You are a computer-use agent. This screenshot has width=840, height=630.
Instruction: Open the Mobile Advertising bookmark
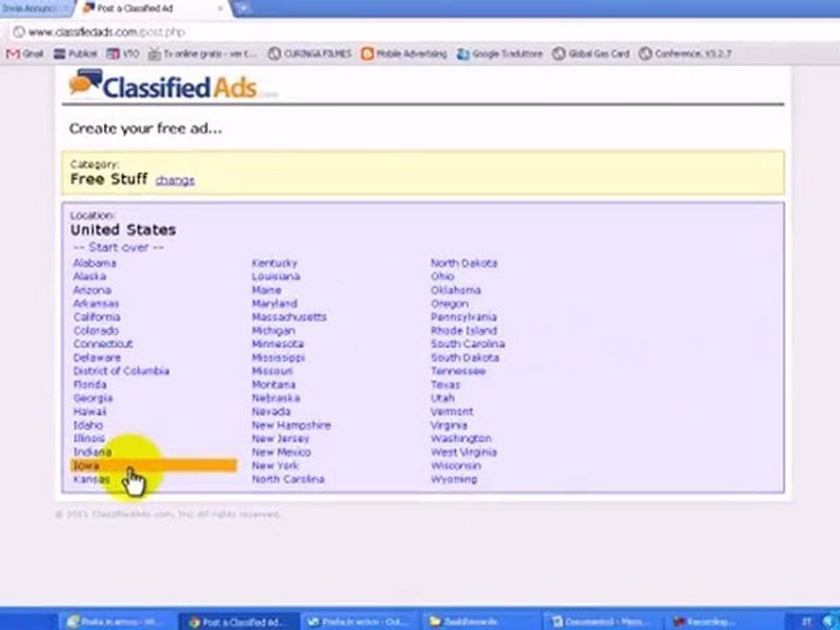404,53
